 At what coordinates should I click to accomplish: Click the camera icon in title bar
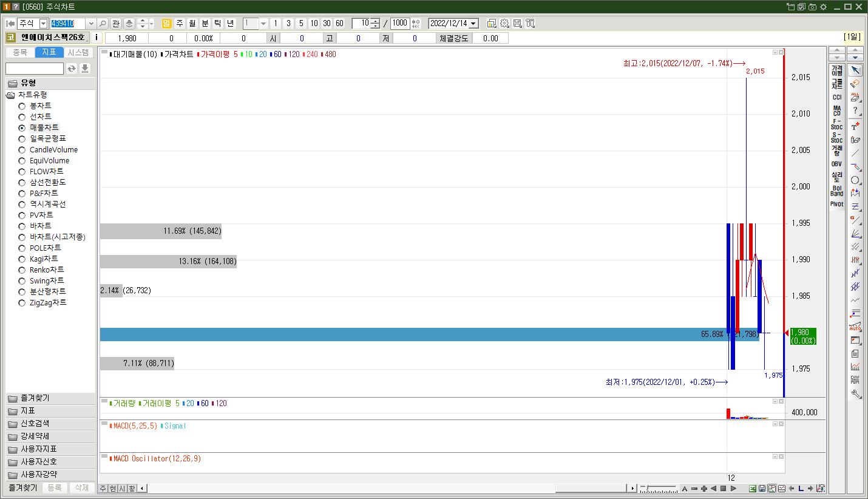pyautogui.click(x=812, y=7)
